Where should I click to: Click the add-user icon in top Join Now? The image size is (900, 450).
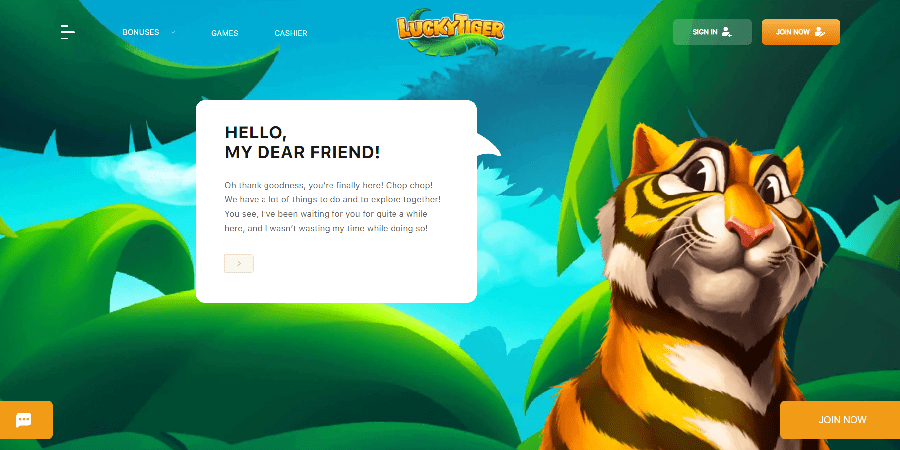[820, 32]
